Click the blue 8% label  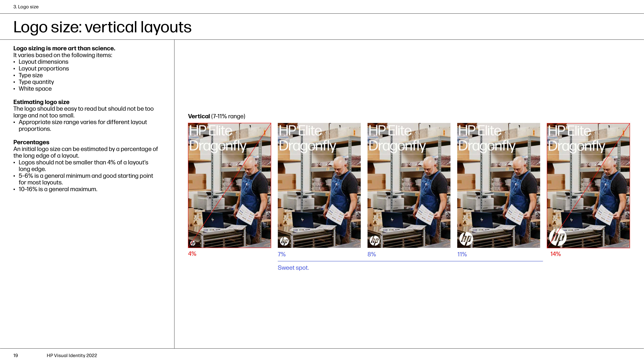tap(372, 254)
